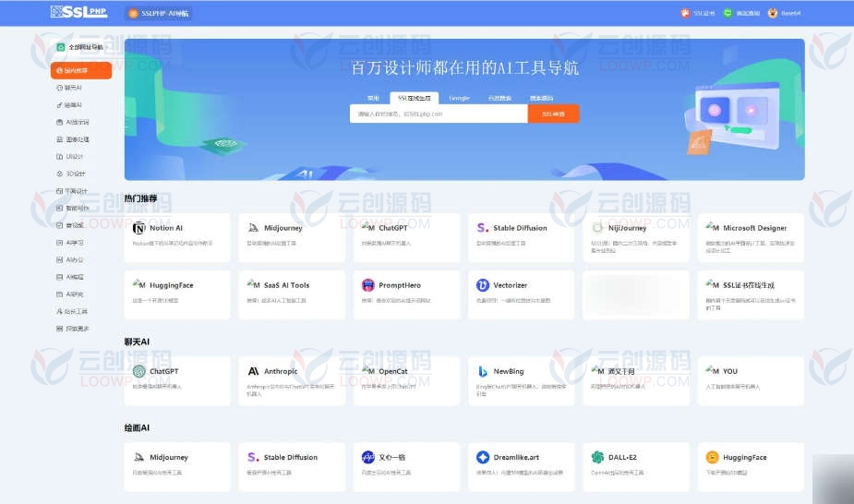The height and width of the screenshot is (504, 854).
Task: Switch to the SSL在线生成 search tab
Action: pos(414,98)
